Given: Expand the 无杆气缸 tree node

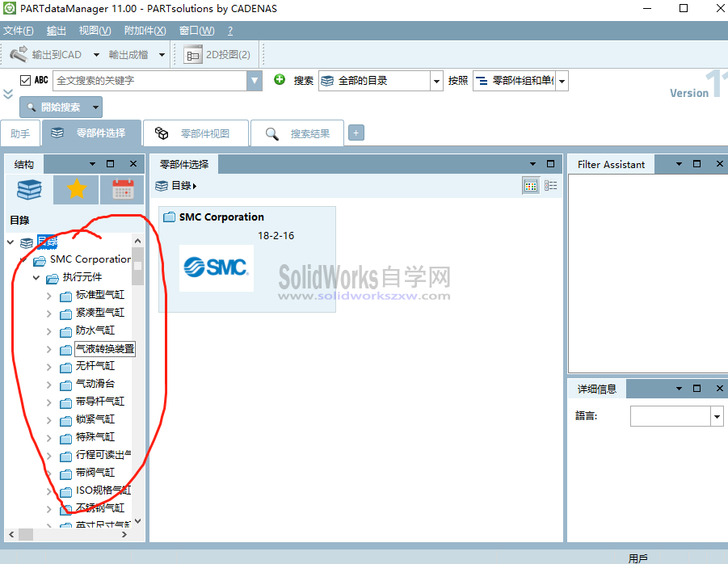Looking at the screenshot, I should click(48, 366).
